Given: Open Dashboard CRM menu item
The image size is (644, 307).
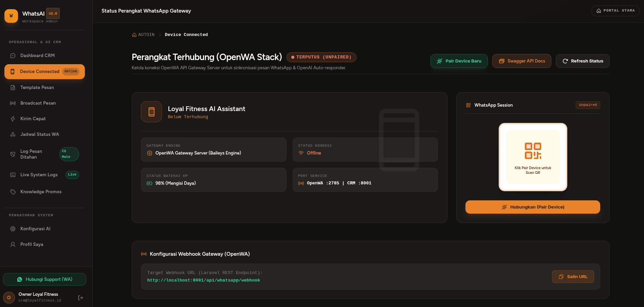Looking at the screenshot, I should point(45,56).
